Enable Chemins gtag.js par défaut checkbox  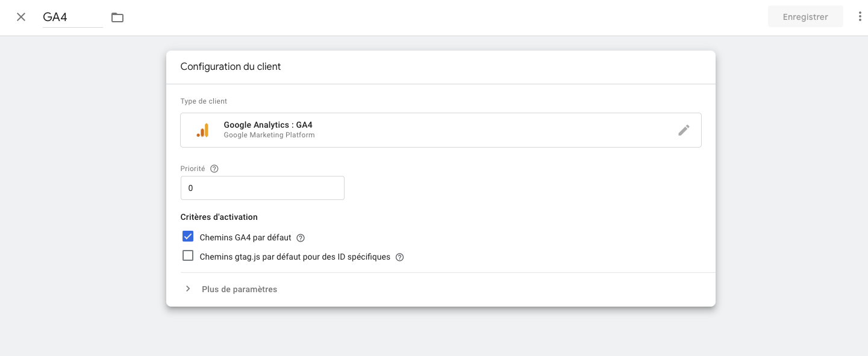[x=188, y=256]
